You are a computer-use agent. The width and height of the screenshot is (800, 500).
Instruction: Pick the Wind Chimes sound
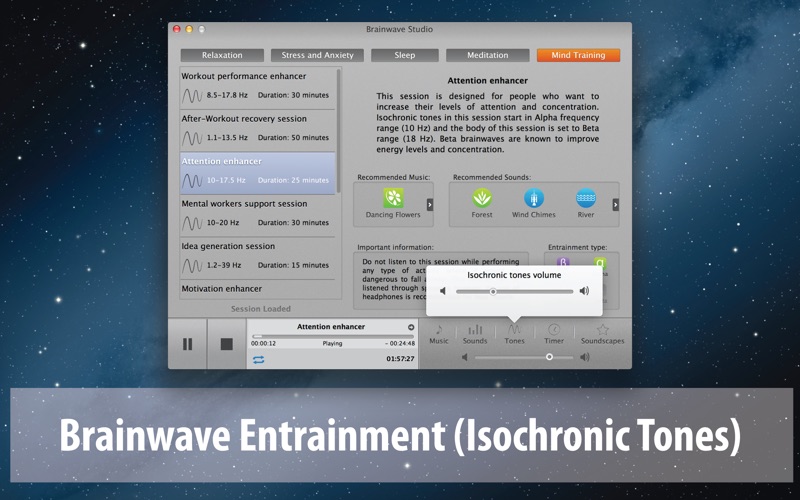point(533,198)
